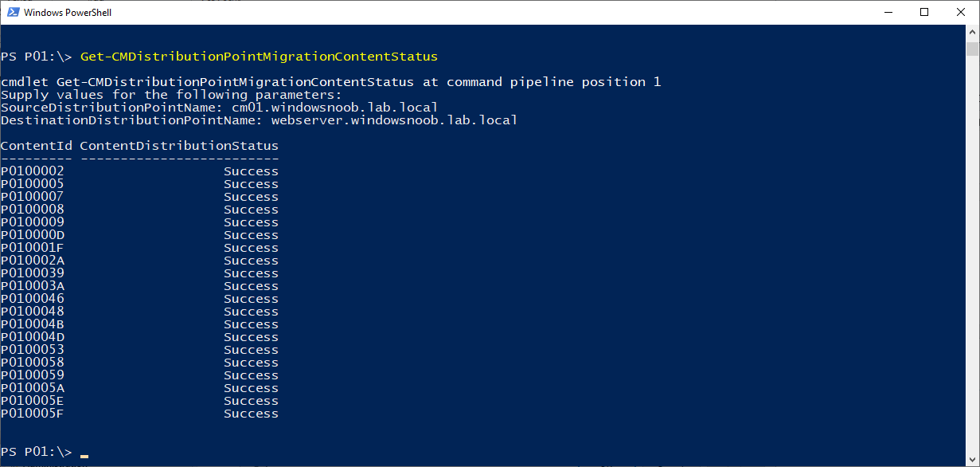Minimize the Windows PowerShell window

[888, 12]
